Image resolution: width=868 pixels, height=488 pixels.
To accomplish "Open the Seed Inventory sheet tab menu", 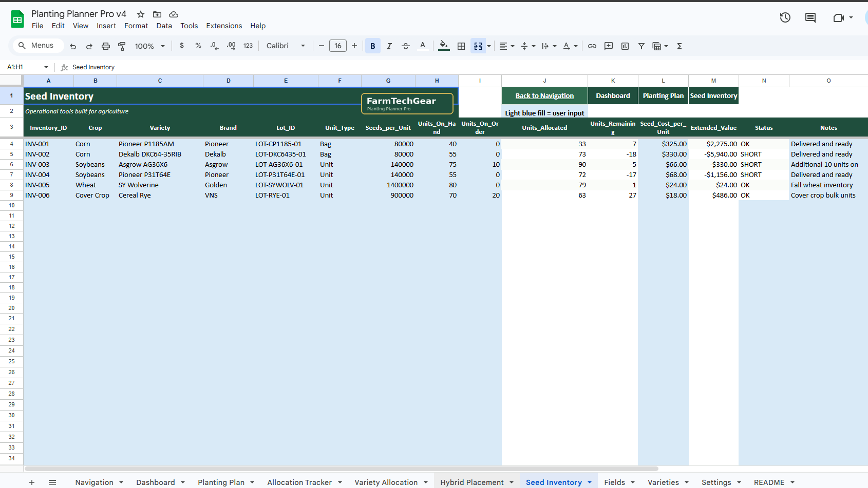I will click(589, 482).
